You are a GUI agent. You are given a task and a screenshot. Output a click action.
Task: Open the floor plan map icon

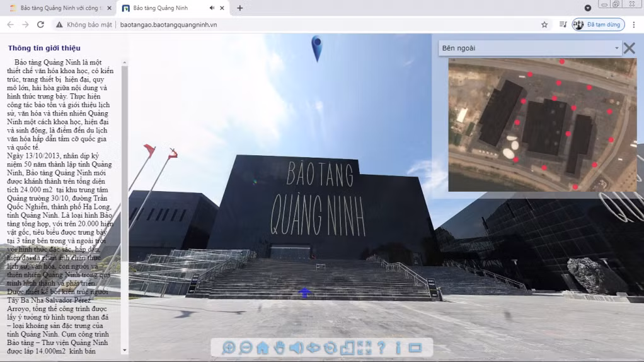347,348
